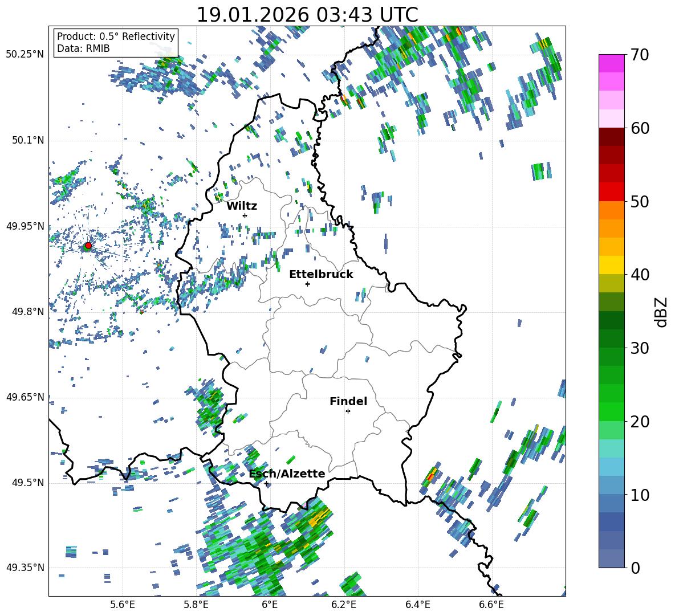Click the 49.65°N latitude label
The image size is (675, 616).
pos(25,397)
